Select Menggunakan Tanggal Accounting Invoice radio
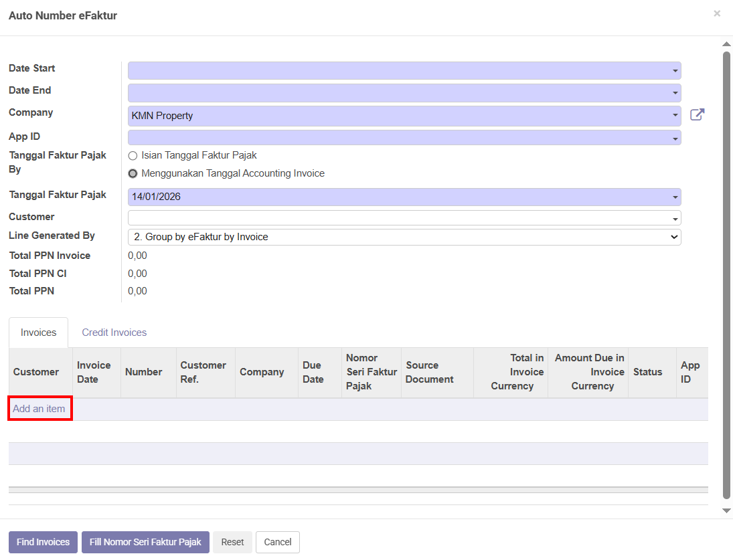This screenshot has height=560, width=733. [133, 174]
